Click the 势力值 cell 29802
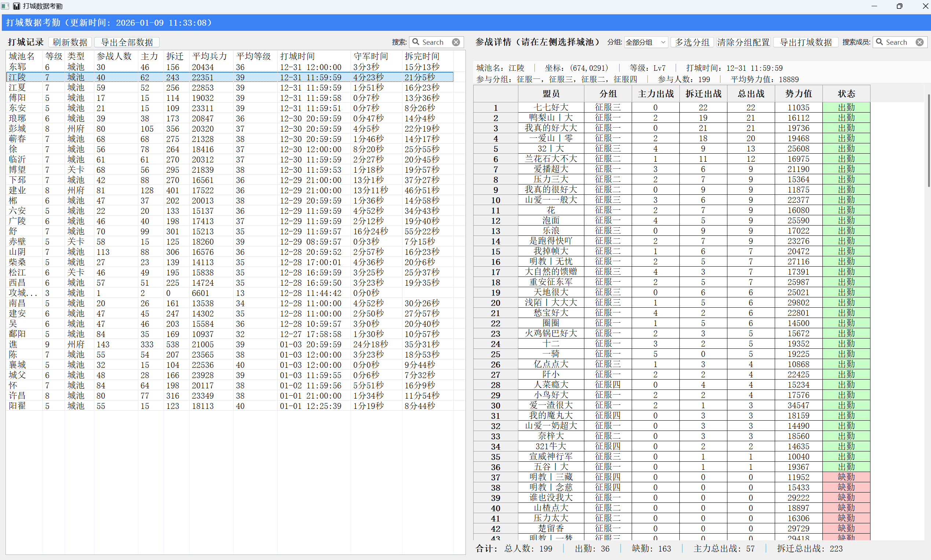Viewport: 931px width, 560px height. 799,303
